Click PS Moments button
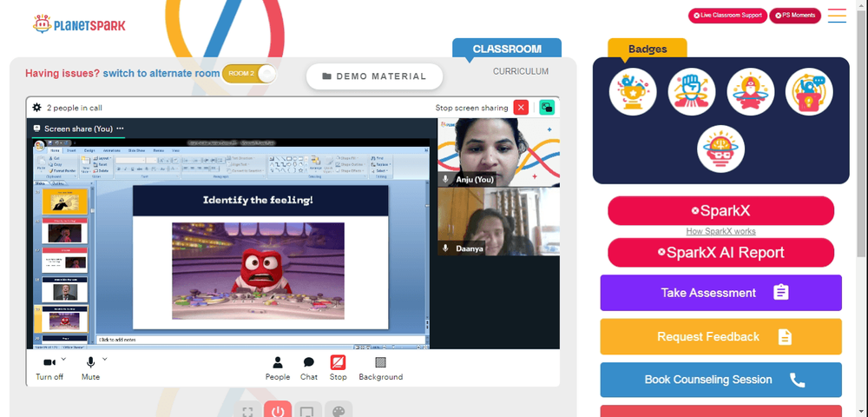The image size is (868, 417). pos(795,16)
